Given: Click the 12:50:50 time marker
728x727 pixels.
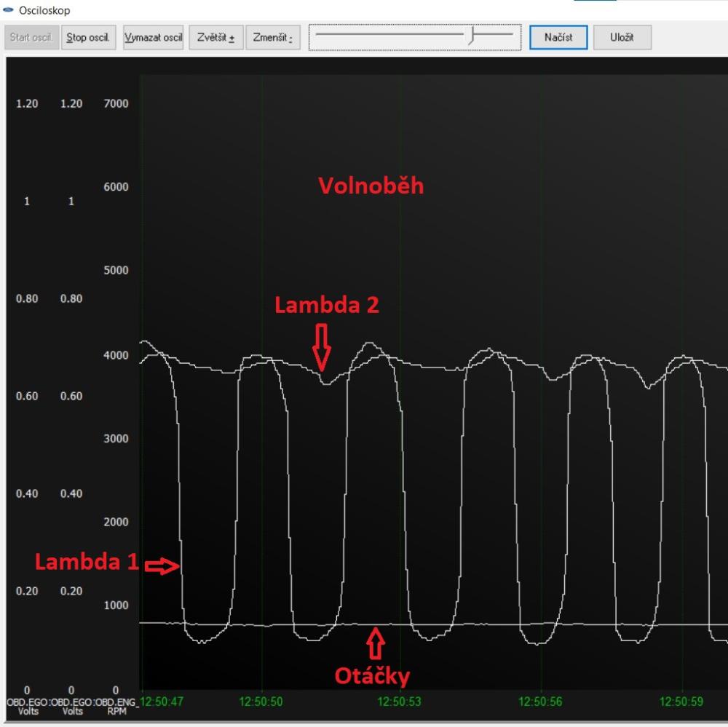Looking at the screenshot, I should tap(261, 702).
